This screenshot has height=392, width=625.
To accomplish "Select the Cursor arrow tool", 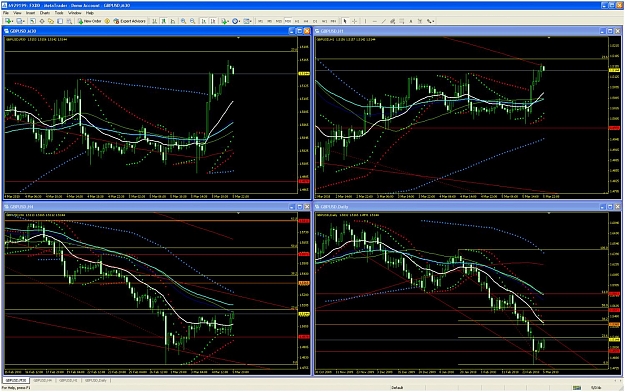I will 345,21.
